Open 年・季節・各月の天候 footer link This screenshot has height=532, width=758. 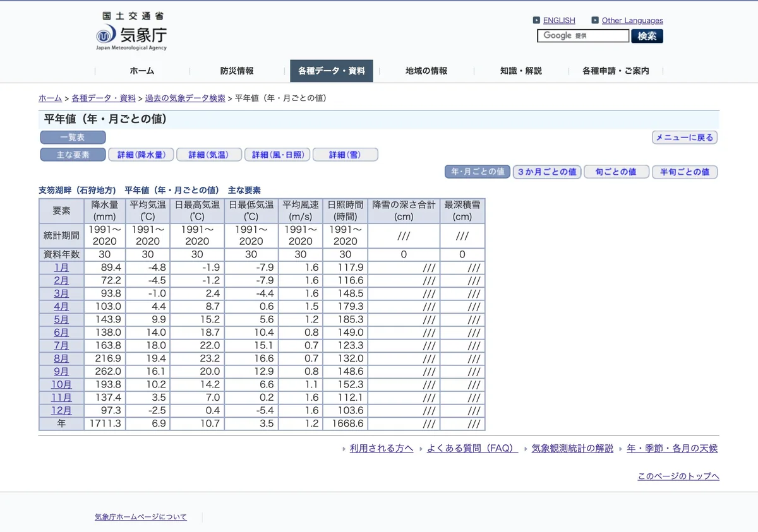click(672, 448)
